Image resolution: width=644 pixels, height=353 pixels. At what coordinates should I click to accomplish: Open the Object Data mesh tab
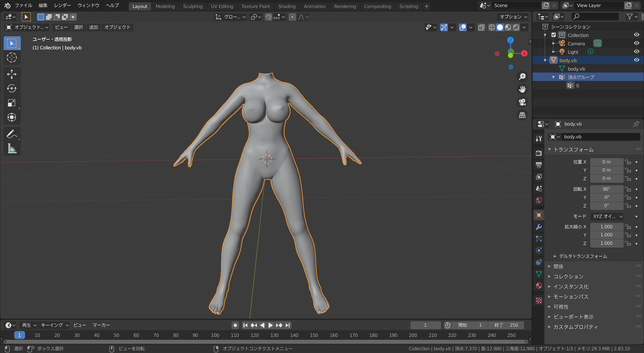(x=539, y=274)
